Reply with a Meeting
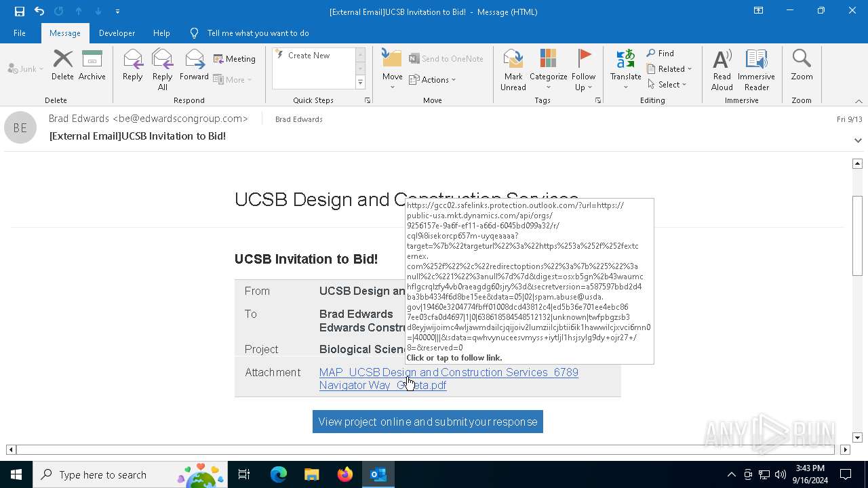Viewport: 868px width, 488px height. (235, 59)
